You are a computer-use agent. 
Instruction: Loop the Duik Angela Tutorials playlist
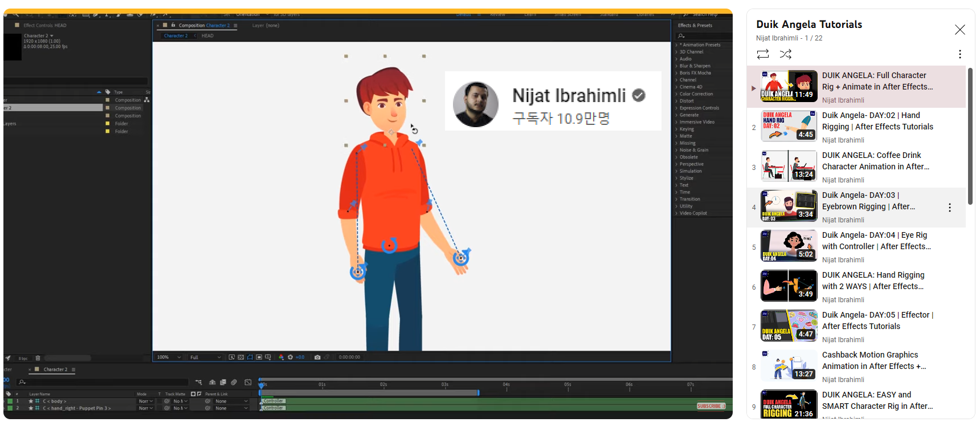click(762, 54)
